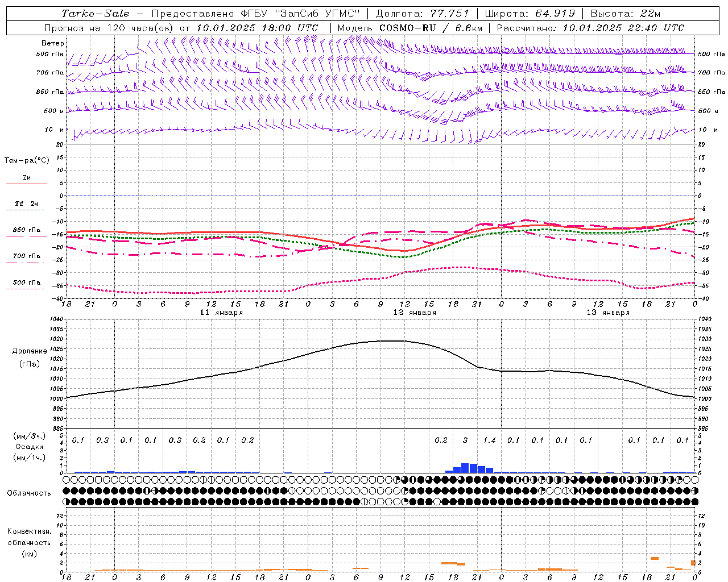This screenshot has height=582, width=728.
Task: Select the 'Рассчитано: 10.01.2025 22:40 UTC' timestamp
Action: click(590, 28)
